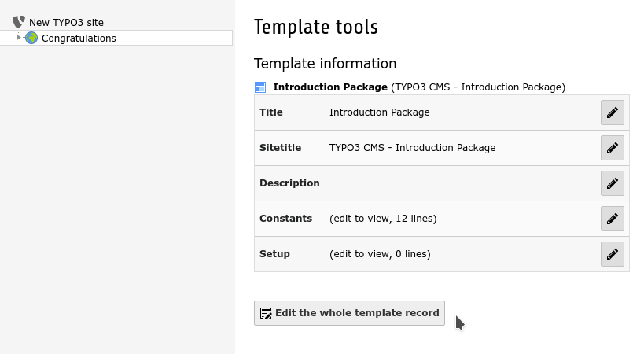Edit Setup with the pencil button
The width and height of the screenshot is (644, 354).
pos(612,254)
